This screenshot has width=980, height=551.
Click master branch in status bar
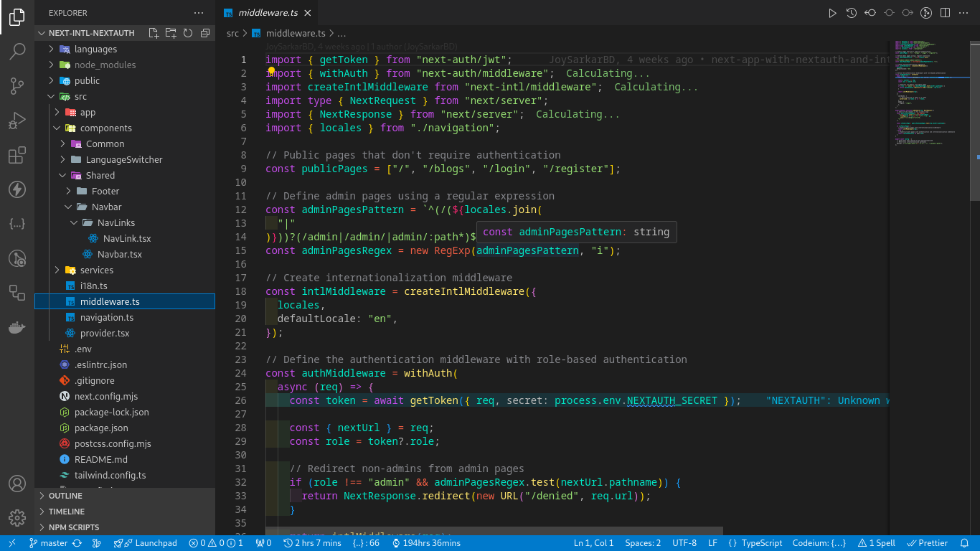click(x=49, y=543)
